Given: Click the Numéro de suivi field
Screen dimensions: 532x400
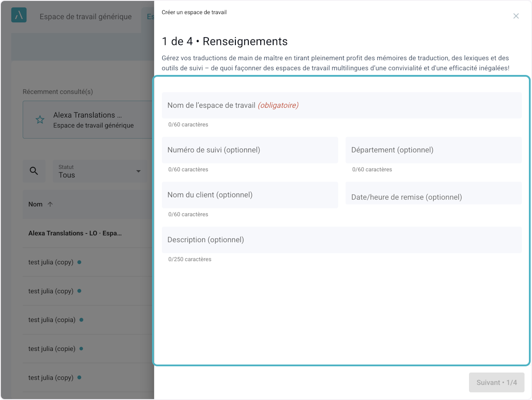Looking at the screenshot, I should [250, 150].
